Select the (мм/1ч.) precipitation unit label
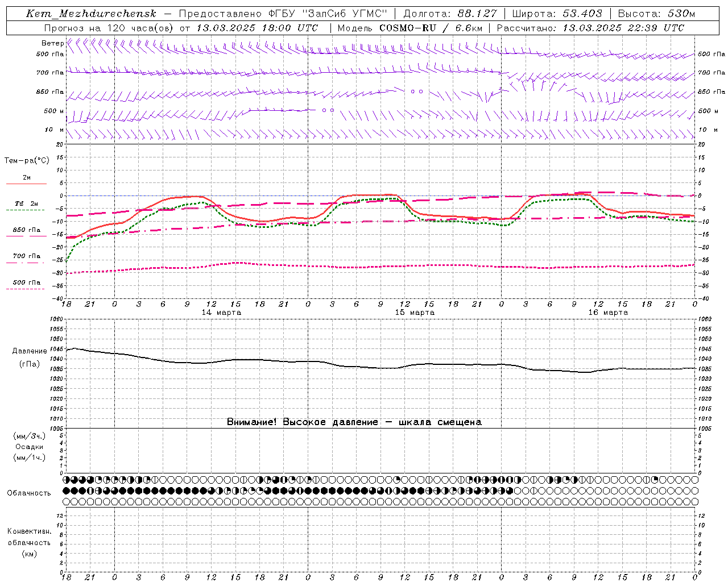 pyautogui.click(x=30, y=458)
